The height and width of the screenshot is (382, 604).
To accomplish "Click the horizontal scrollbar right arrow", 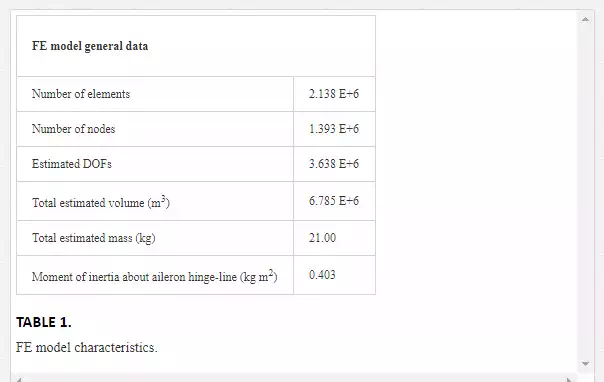I will 569,380.
